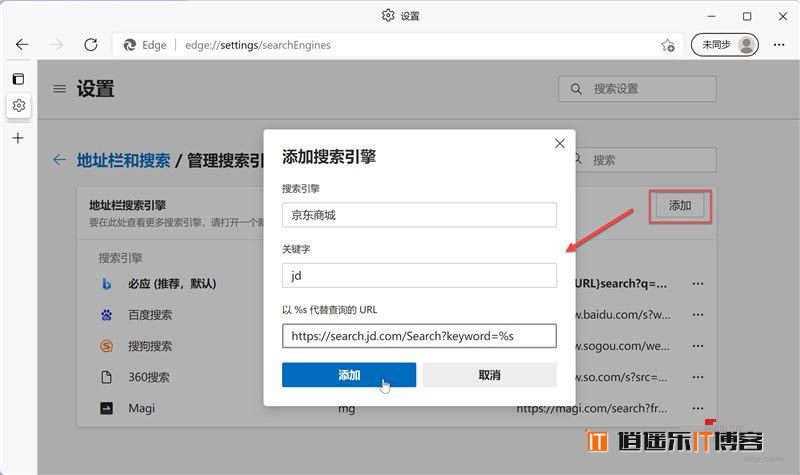Image resolution: width=800 pixels, height=475 pixels.
Task: Confirm with the blue 添加 button
Action: click(x=349, y=375)
